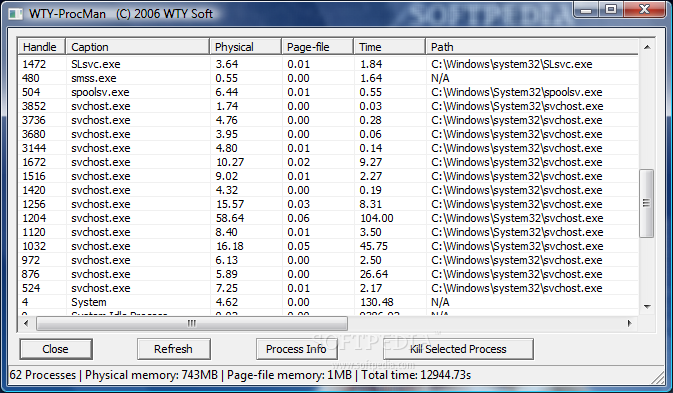Select the smss.exe process row
This screenshot has width=673, height=393.
coord(328,78)
